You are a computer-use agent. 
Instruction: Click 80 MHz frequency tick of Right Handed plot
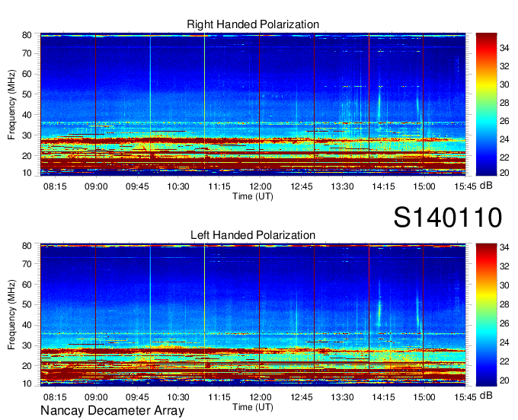pos(27,35)
